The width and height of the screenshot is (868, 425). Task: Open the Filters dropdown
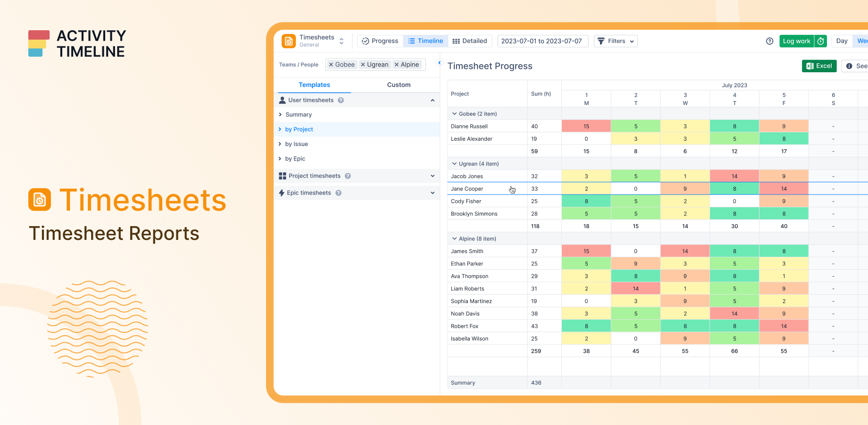point(616,41)
